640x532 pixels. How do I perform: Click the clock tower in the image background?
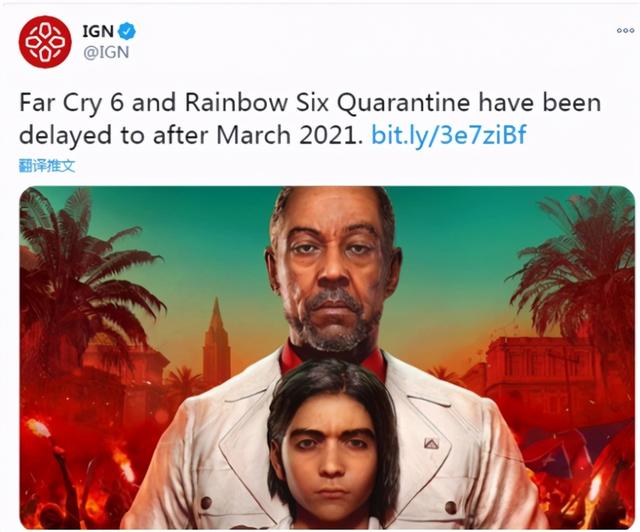point(217,341)
